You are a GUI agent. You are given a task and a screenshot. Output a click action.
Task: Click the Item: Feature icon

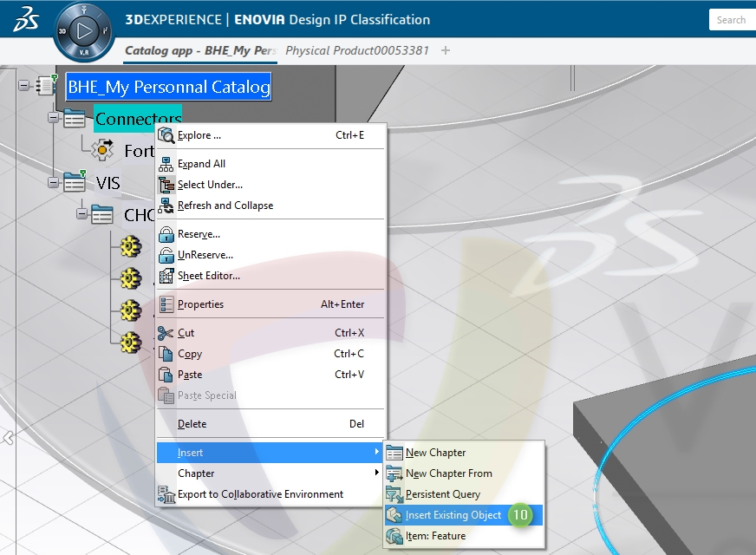394,536
